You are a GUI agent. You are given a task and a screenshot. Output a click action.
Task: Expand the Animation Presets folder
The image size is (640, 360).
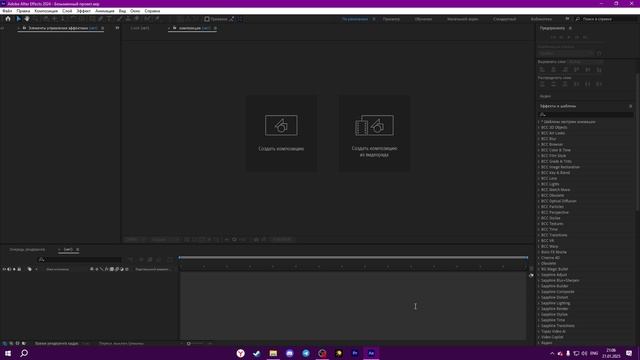pyautogui.click(x=539, y=122)
